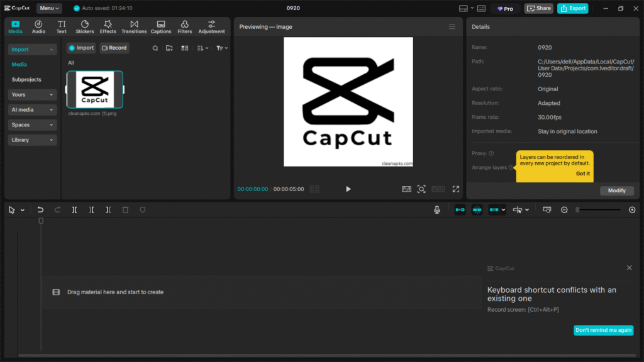
Task: Toggle the main track magnet
Action: pos(460,210)
